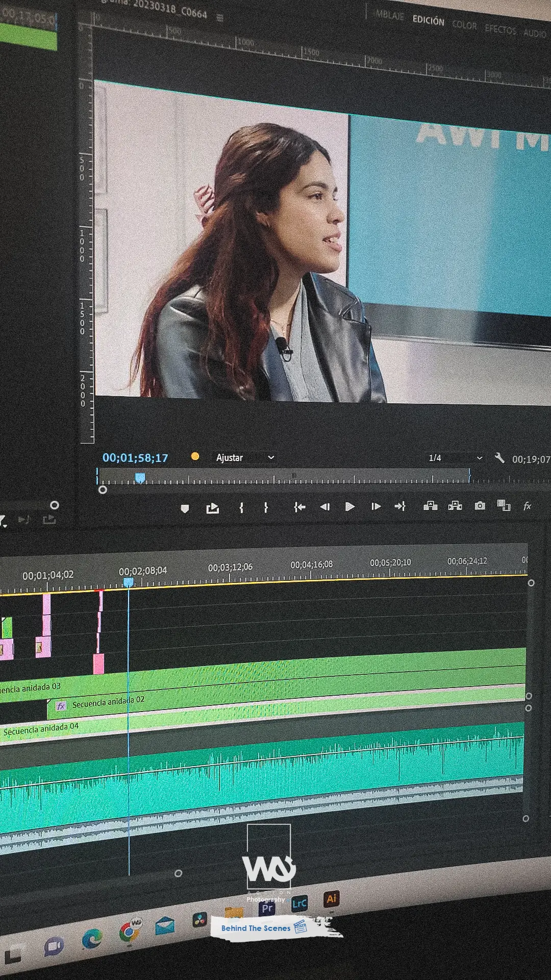
Task: Add a marker in the Program Monitor
Action: click(185, 508)
